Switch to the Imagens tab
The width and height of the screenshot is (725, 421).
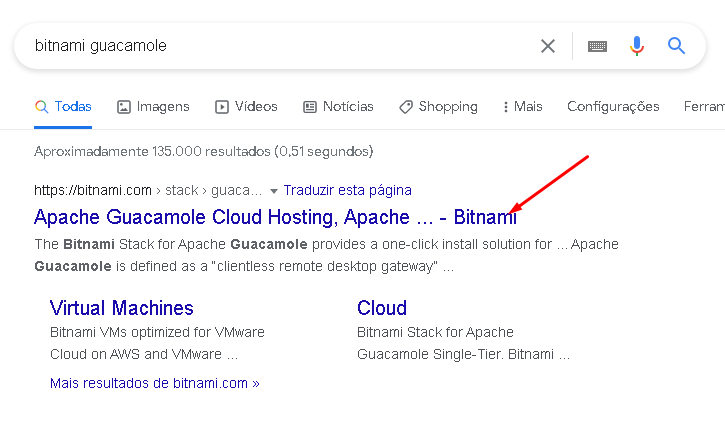[153, 107]
